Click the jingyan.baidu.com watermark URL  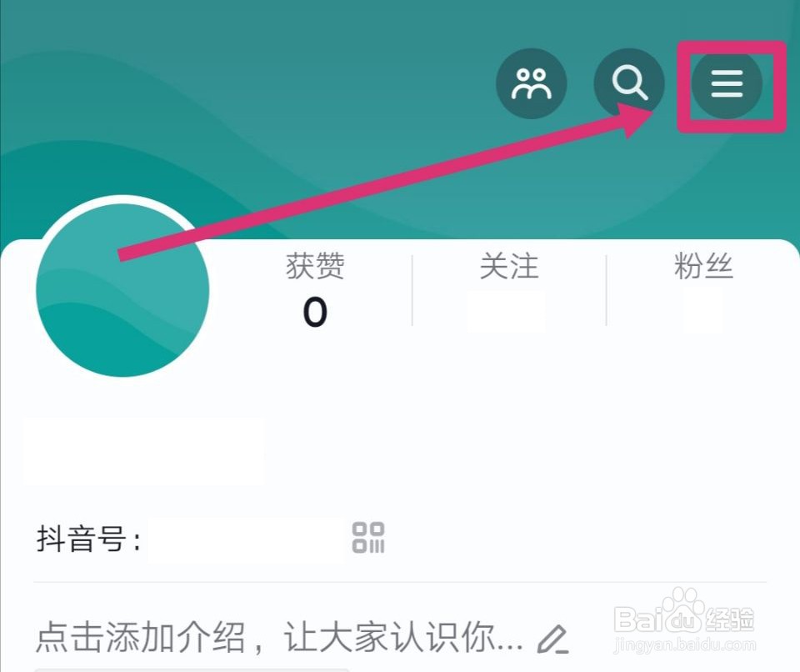click(x=685, y=645)
